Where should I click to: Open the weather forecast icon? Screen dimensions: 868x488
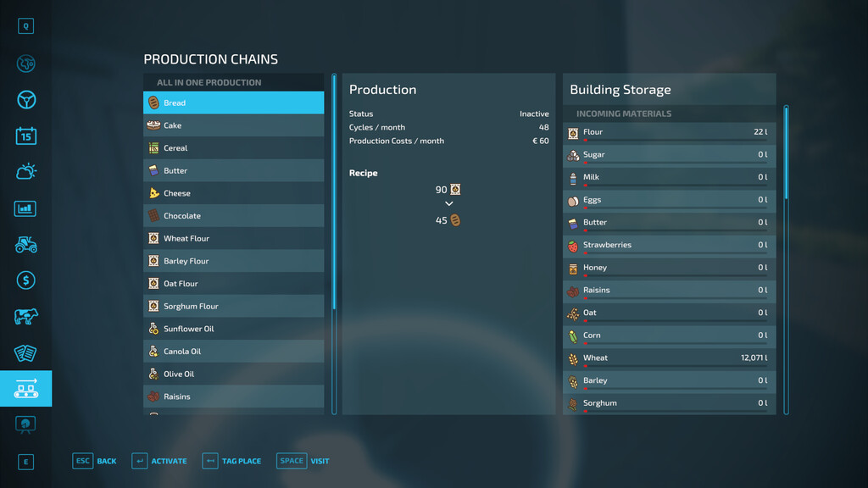pos(25,172)
